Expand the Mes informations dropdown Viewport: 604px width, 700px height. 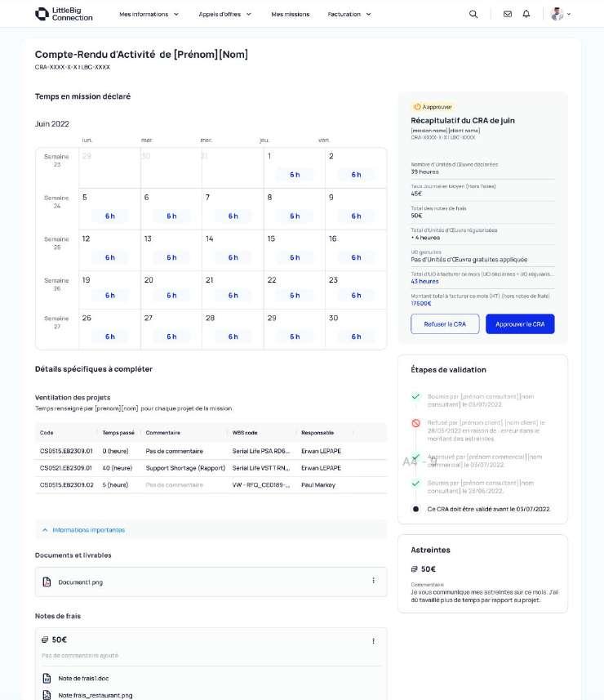point(149,14)
